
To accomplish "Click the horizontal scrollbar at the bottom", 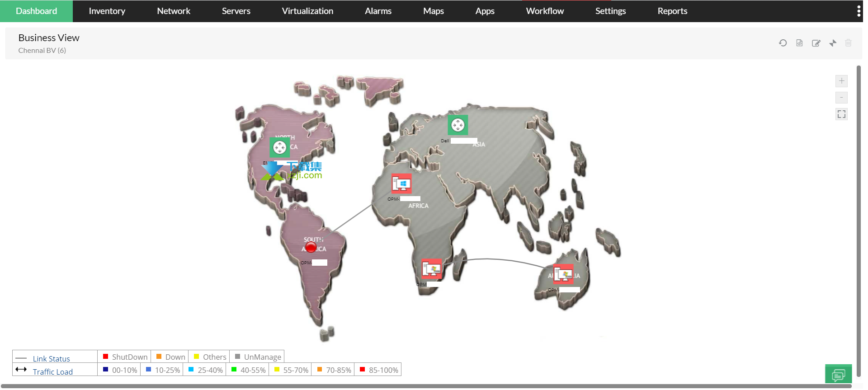I will coord(426,386).
